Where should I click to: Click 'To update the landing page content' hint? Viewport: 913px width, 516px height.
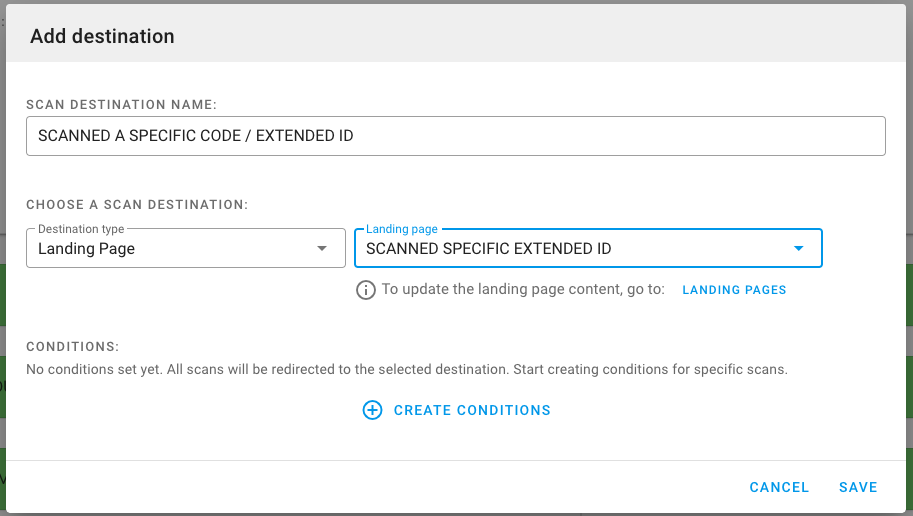(523, 290)
